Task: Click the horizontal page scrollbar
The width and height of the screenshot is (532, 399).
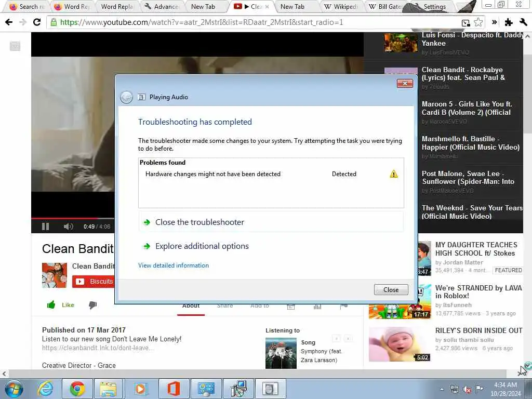Action: 258,374
